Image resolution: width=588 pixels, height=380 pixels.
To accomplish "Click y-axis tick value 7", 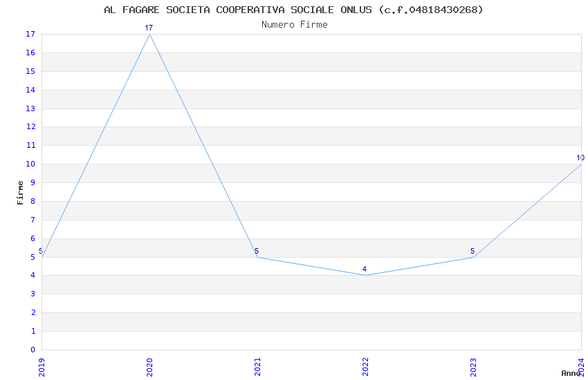I will click(33, 220).
